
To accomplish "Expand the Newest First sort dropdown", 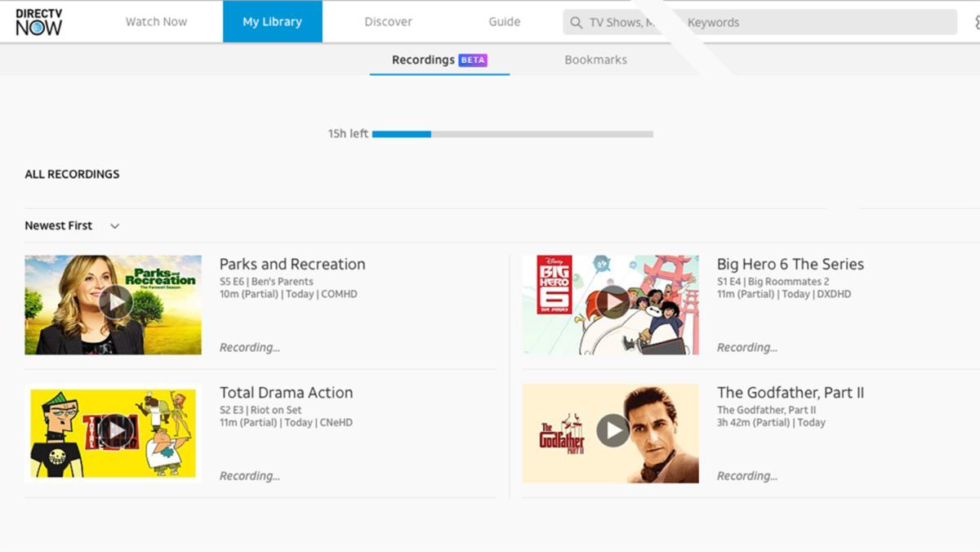I will click(73, 225).
